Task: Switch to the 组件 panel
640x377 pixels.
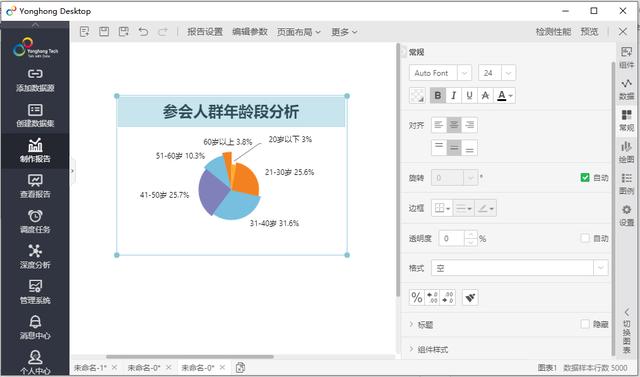Action: coord(627,57)
